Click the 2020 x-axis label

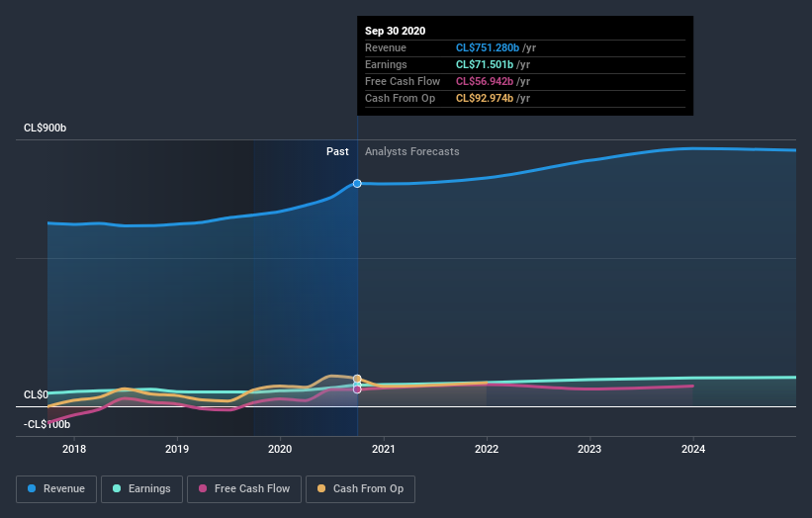(x=280, y=449)
